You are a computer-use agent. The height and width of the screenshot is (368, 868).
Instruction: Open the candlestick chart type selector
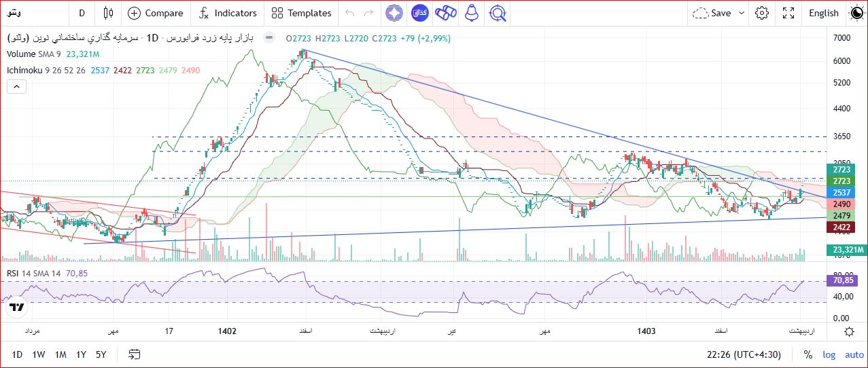point(108,13)
